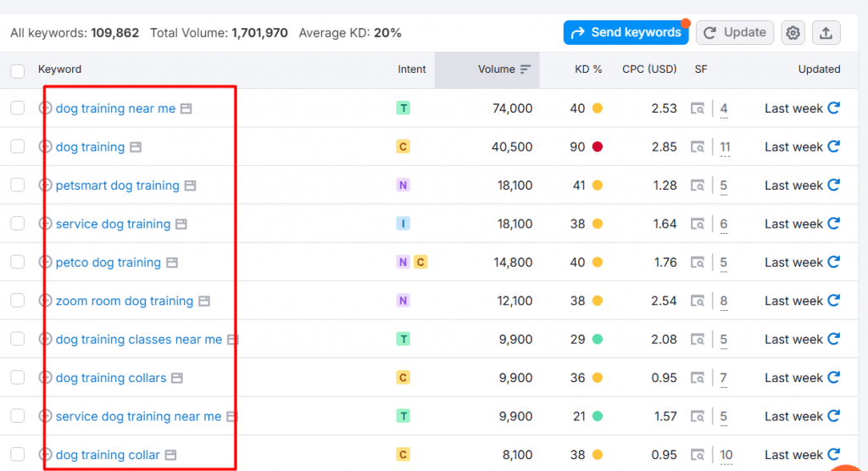Image resolution: width=868 pixels, height=471 pixels.
Task: Expand 'zoom room dog training' plus icon
Action: pyautogui.click(x=46, y=301)
